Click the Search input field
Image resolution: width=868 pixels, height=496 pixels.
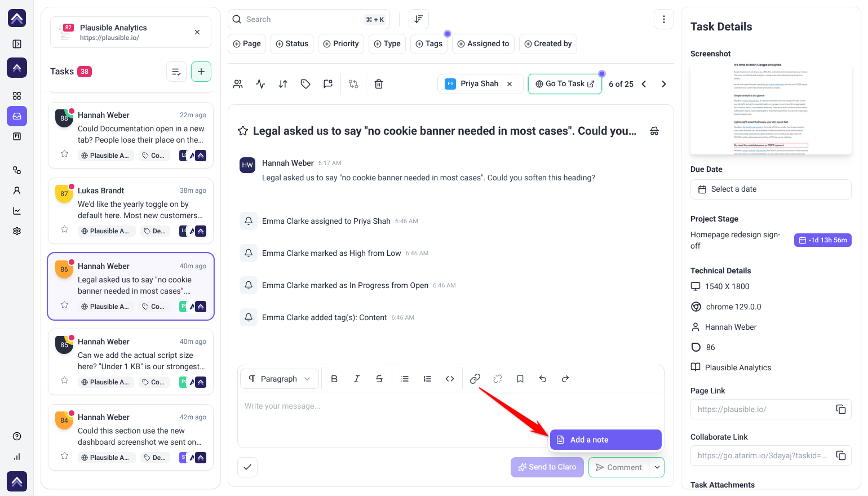pyautogui.click(x=309, y=19)
